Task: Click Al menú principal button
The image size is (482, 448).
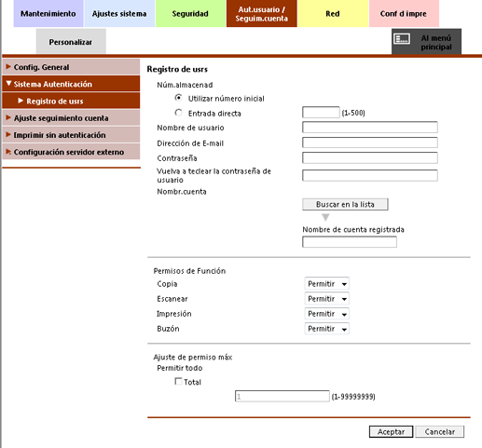Action: tap(426, 42)
